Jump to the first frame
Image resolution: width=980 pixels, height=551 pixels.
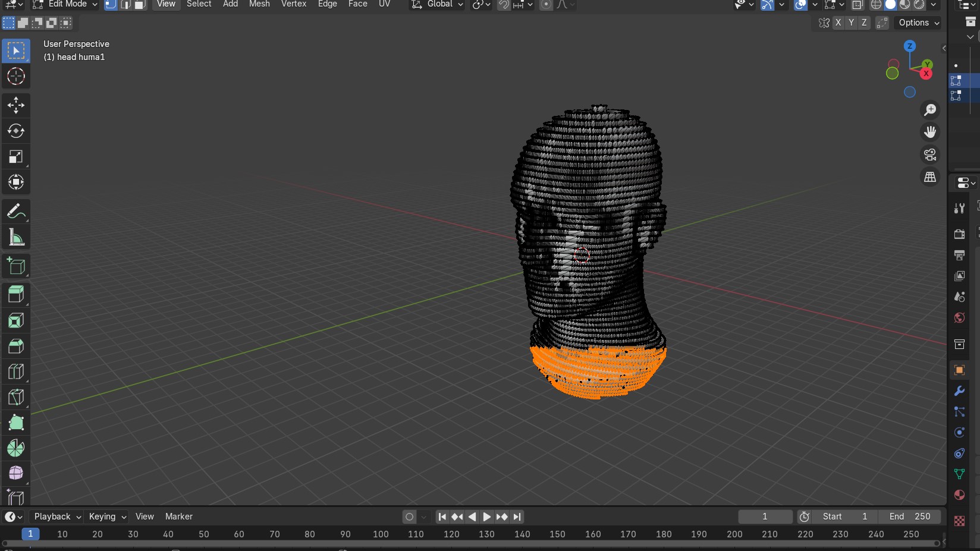click(x=442, y=517)
